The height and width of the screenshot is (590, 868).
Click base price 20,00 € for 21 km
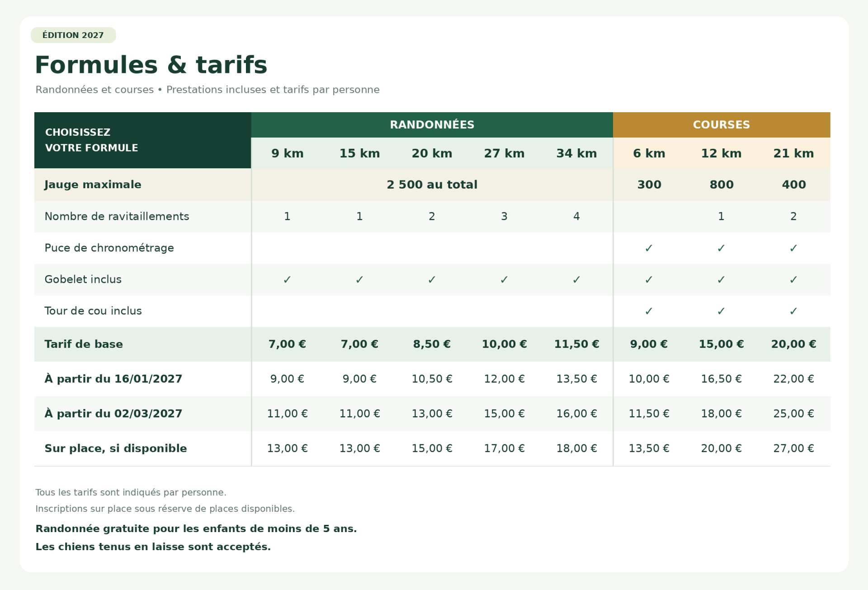tap(793, 344)
